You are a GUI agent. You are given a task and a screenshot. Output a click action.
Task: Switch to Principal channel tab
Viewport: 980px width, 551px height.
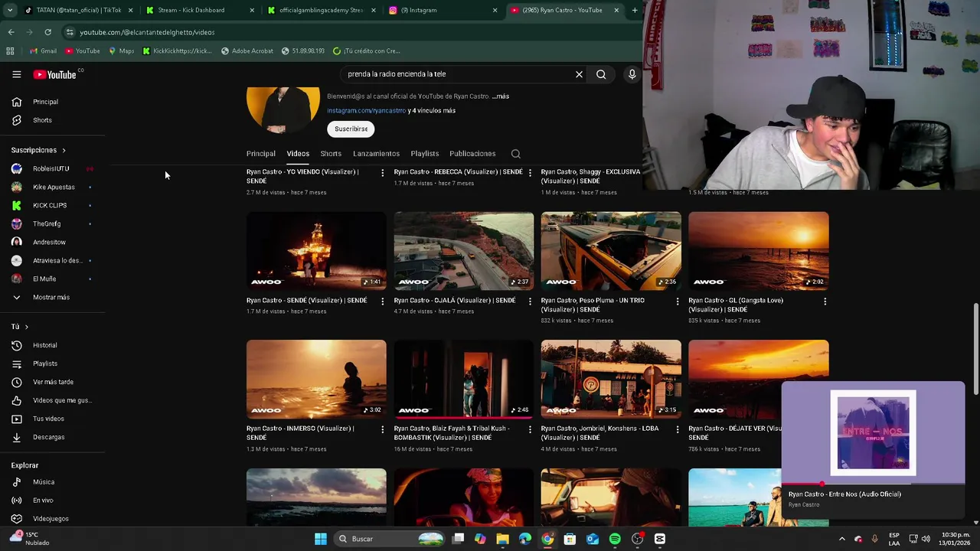(x=260, y=154)
